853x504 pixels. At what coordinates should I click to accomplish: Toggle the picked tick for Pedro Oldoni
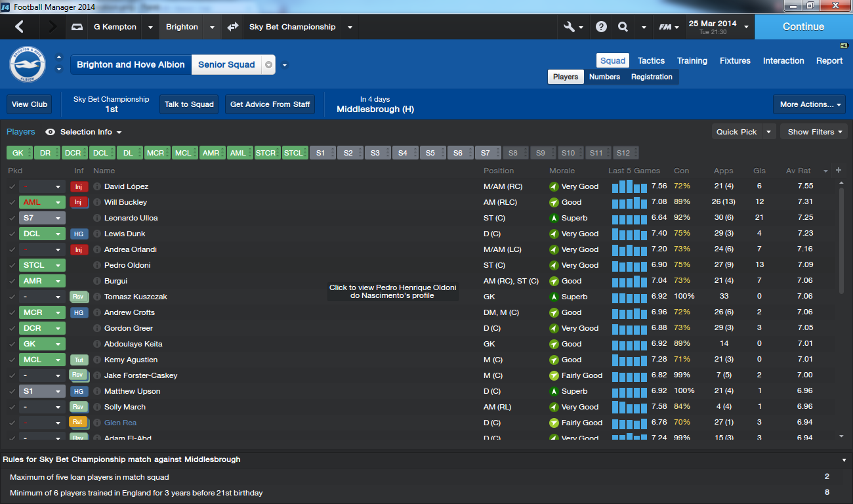[x=11, y=265]
